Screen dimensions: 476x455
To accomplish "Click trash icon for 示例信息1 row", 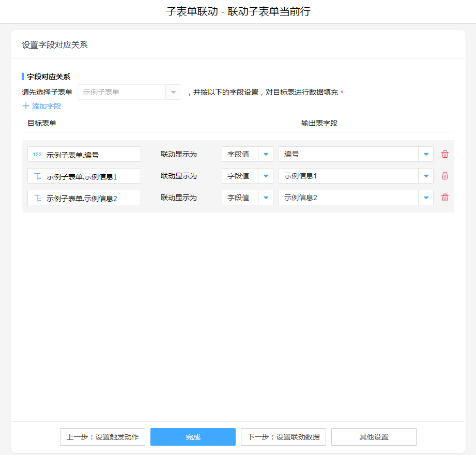I will tap(444, 176).
